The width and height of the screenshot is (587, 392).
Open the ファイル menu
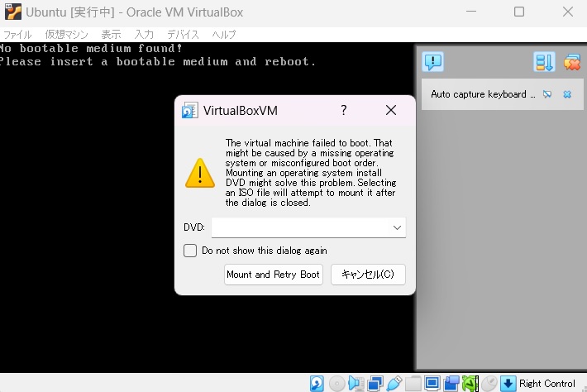click(18, 34)
